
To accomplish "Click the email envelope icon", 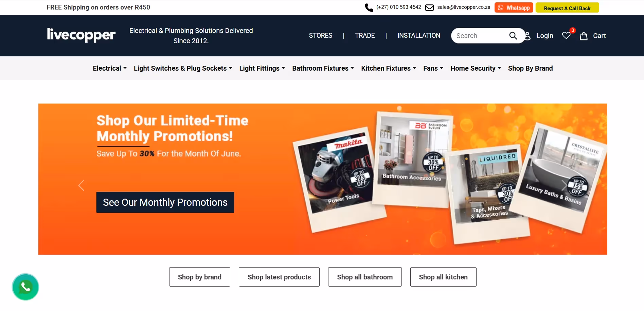I will point(430,7).
